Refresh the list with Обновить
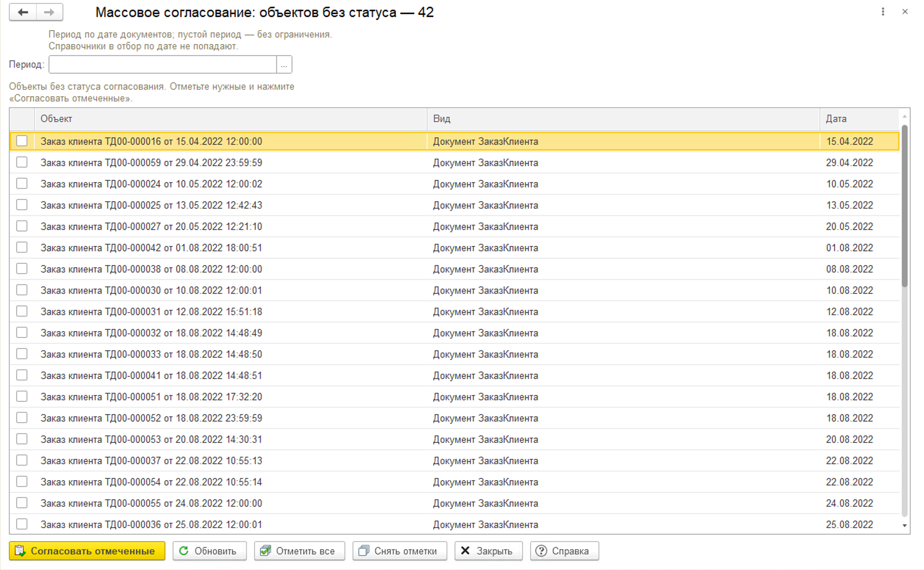The width and height of the screenshot is (924, 570). [210, 551]
